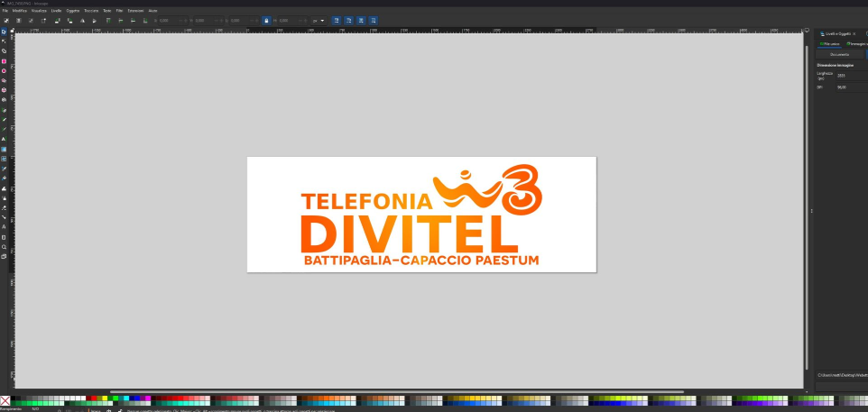Flip selection vertically

(95, 21)
